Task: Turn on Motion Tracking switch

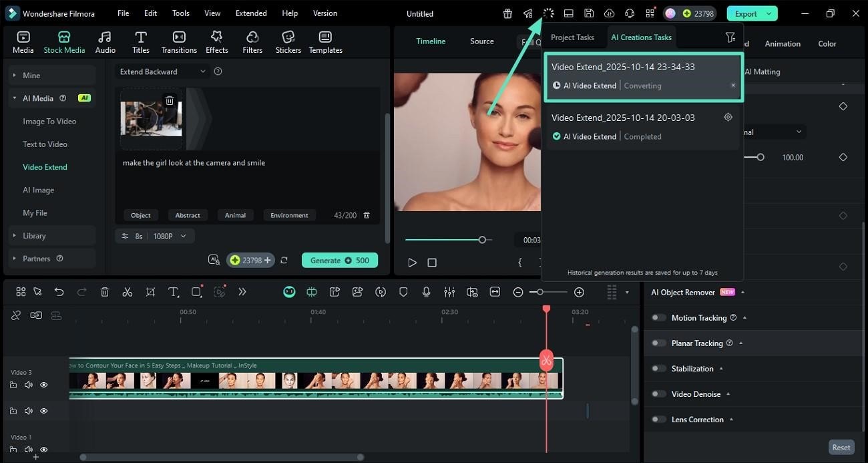Action: [x=659, y=318]
